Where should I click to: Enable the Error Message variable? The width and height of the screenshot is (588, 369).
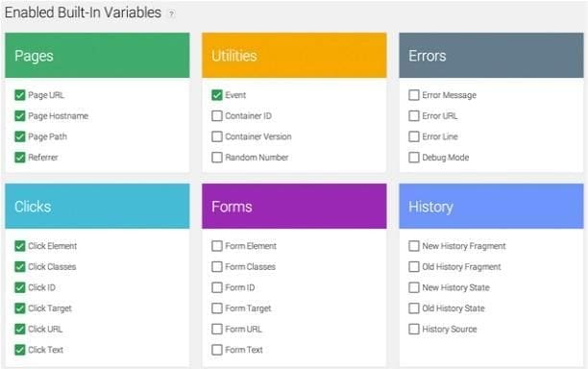tap(414, 95)
